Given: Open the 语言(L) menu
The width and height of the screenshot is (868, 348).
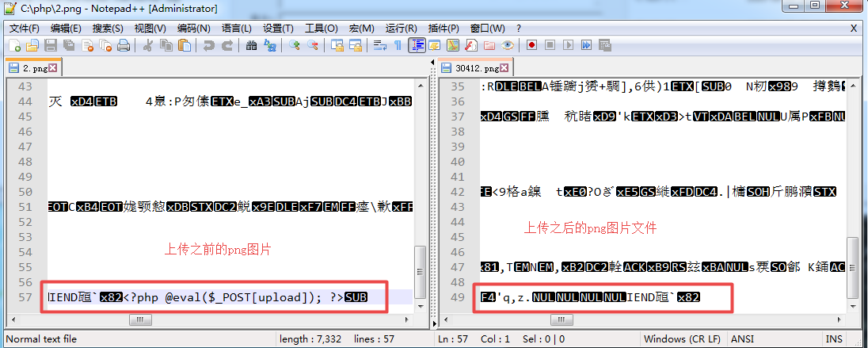Looking at the screenshot, I should pyautogui.click(x=236, y=29).
